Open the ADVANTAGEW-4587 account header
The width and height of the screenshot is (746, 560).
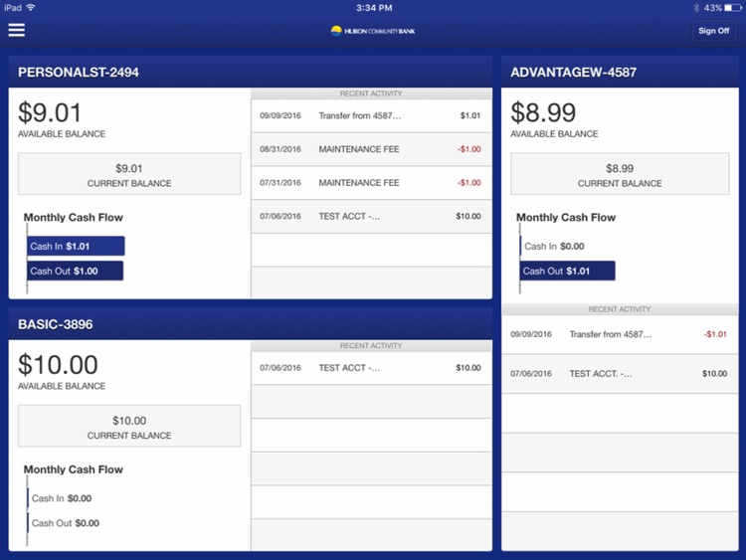click(620, 72)
